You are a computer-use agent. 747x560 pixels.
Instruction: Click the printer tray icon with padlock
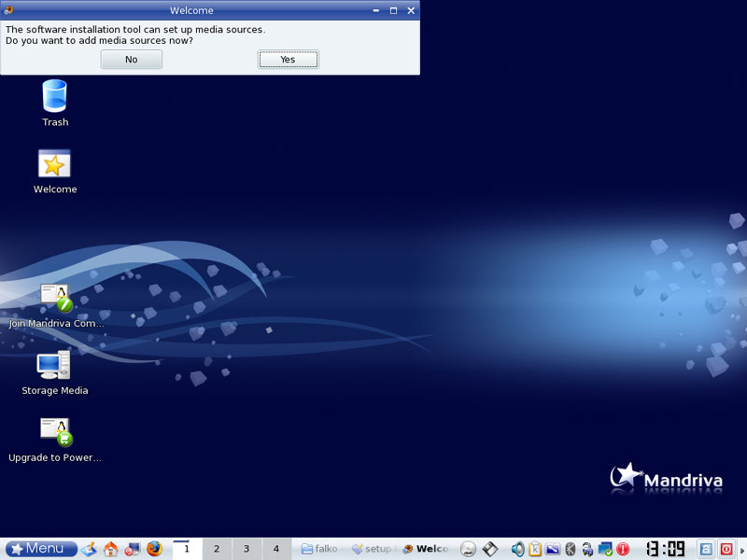(587, 549)
